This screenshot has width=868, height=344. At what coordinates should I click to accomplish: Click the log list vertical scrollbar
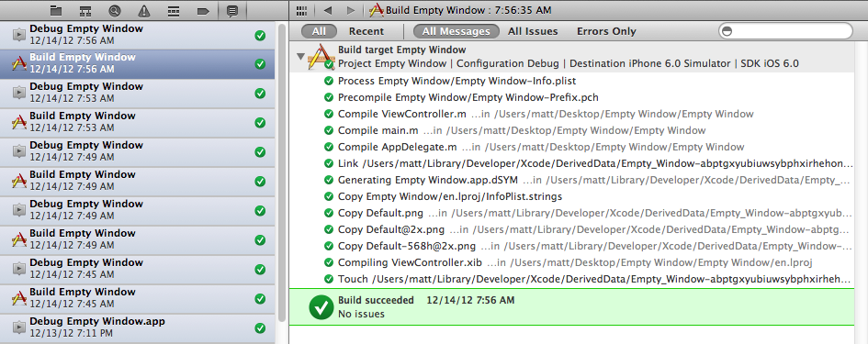click(x=282, y=172)
